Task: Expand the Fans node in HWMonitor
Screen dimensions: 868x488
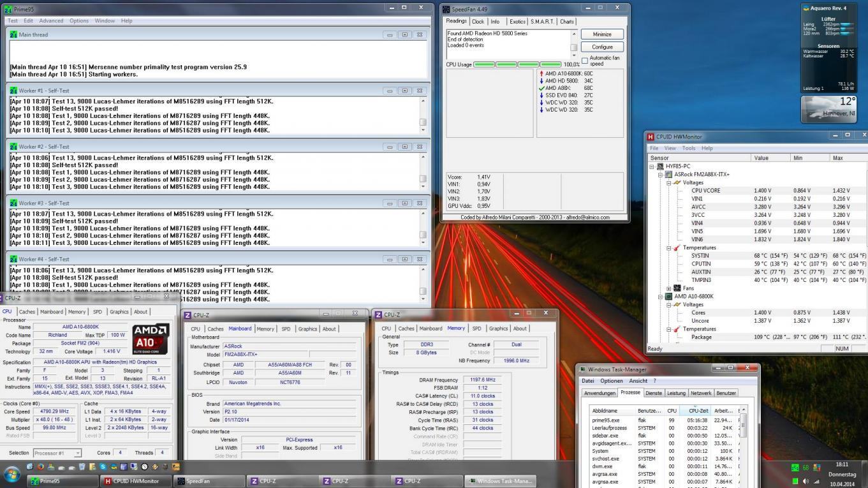Action: [x=668, y=288]
